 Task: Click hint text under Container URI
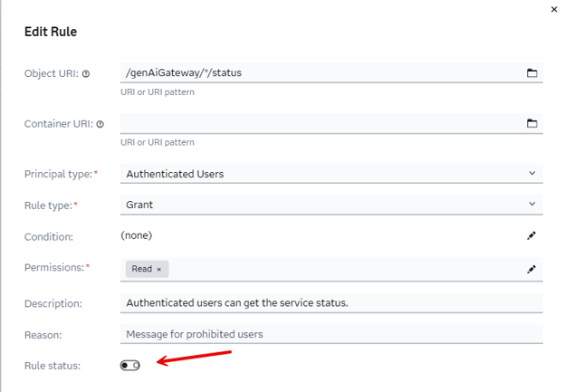(x=158, y=143)
